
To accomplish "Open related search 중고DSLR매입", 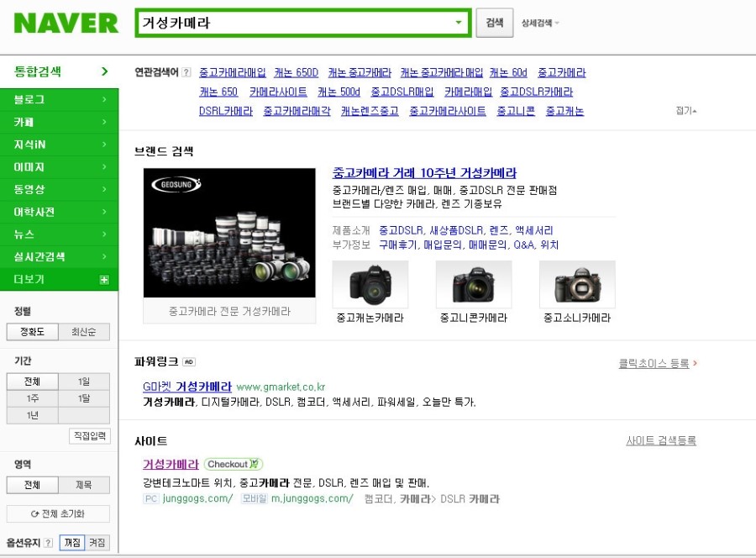I will (402, 92).
